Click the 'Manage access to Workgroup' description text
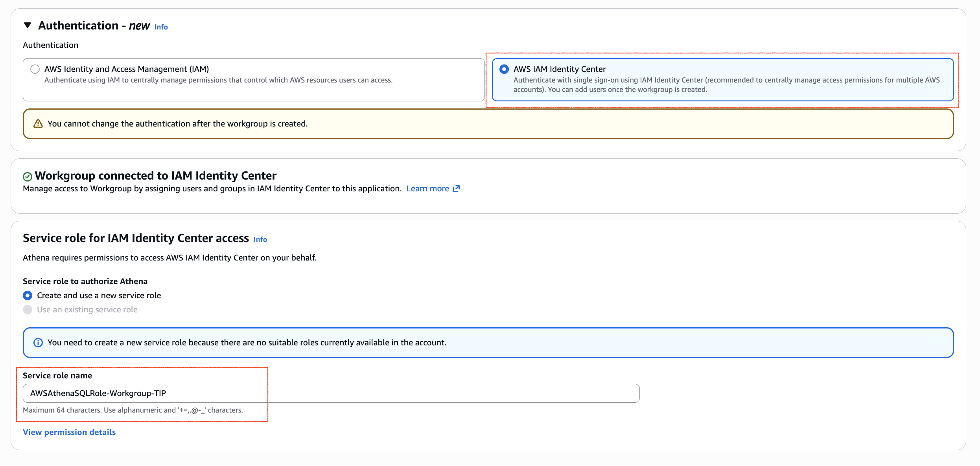The height and width of the screenshot is (466, 980). click(x=212, y=189)
